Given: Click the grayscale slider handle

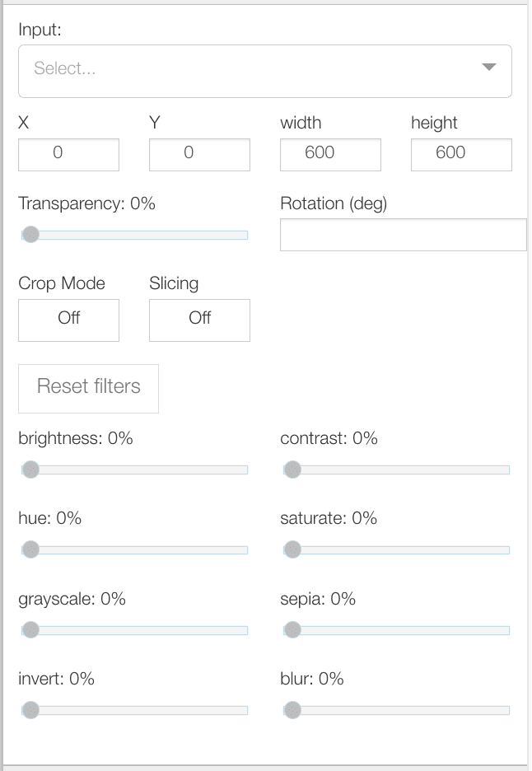Looking at the screenshot, I should click(30, 630).
